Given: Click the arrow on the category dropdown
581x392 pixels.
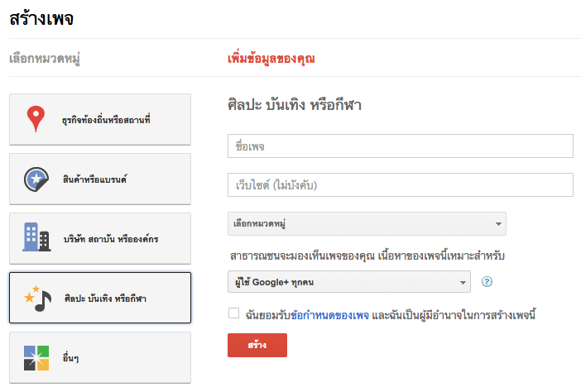Looking at the screenshot, I should click(x=498, y=224).
